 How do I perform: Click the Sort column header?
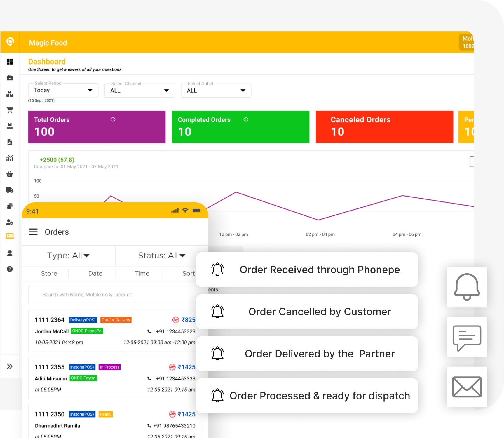point(189,273)
